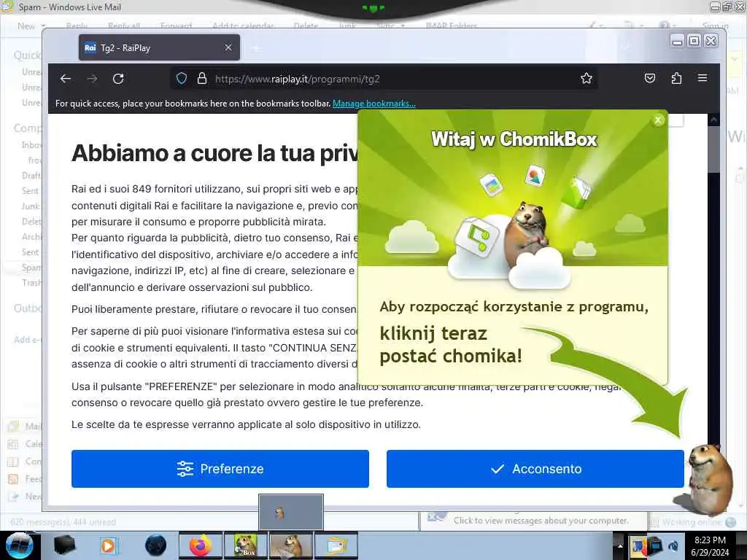The image size is (747, 560).
Task: Open the black box taskbar icon
Action: click(x=64, y=545)
